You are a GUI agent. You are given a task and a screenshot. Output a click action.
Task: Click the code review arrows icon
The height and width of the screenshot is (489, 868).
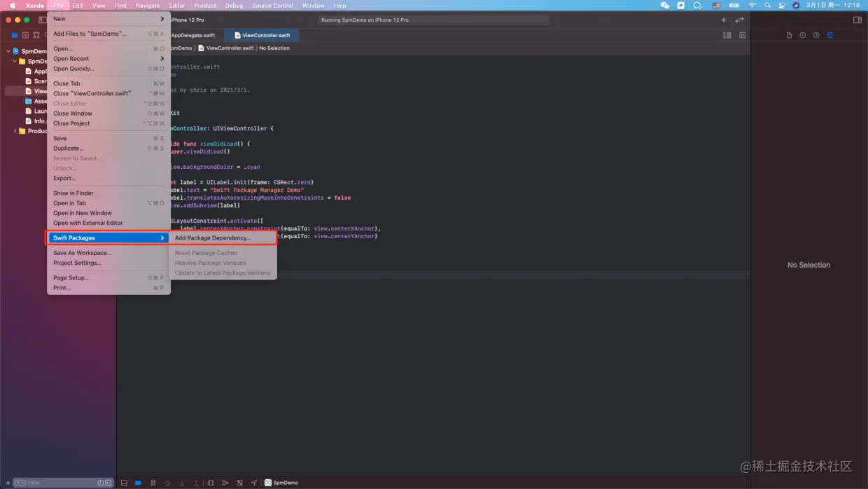coord(739,20)
